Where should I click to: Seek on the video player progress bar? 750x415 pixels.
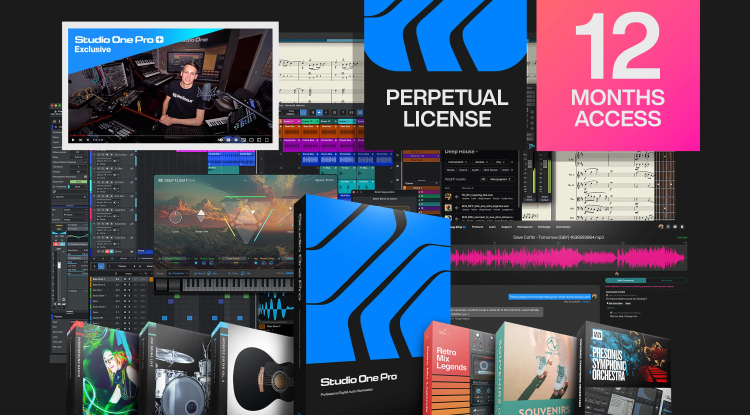tap(170, 136)
